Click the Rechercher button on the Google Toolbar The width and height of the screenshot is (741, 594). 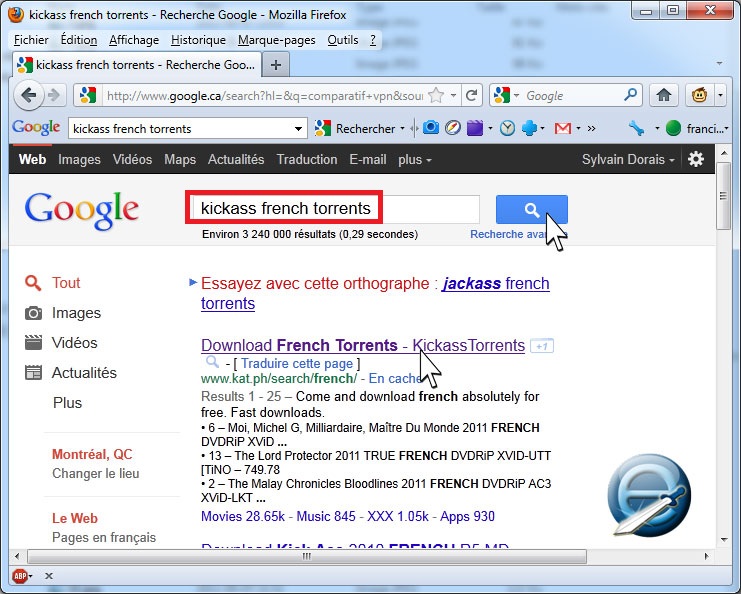coord(355,129)
